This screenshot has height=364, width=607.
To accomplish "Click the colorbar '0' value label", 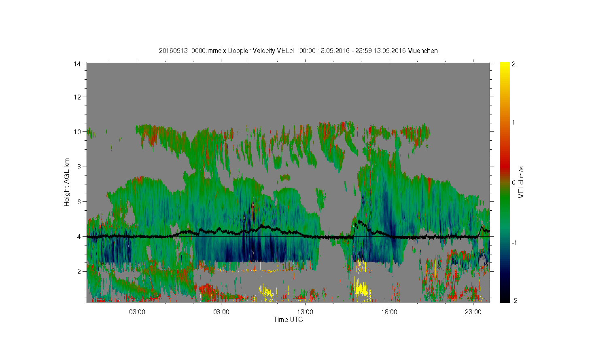I will pyautogui.click(x=514, y=182).
